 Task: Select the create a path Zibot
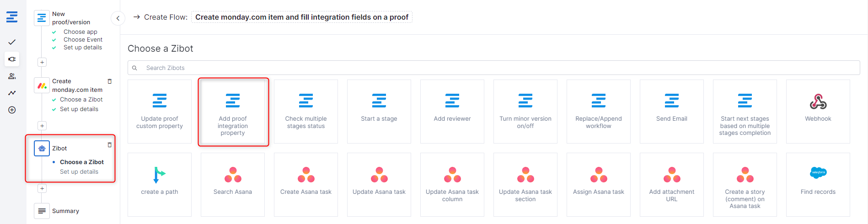click(159, 184)
